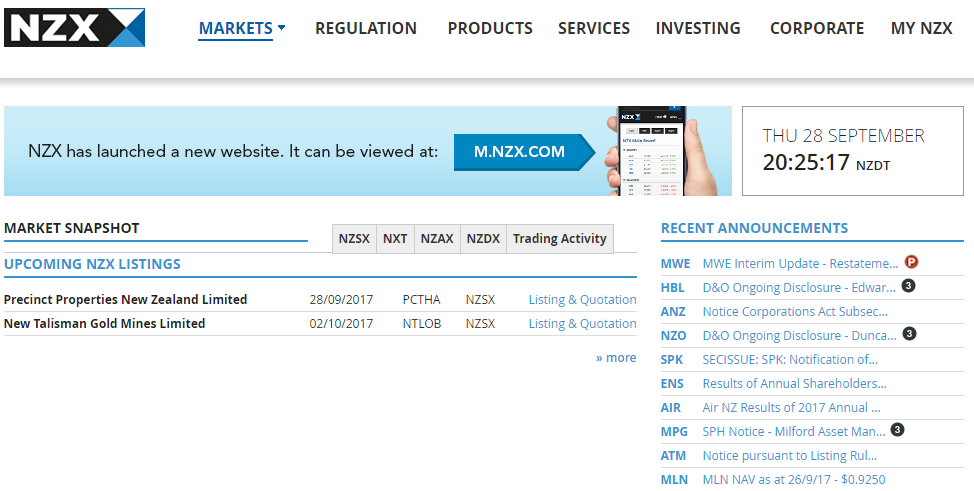Open NZO D&O Ongoing Disclosure announcement
Image resolution: width=974 pixels, height=491 pixels.
click(x=799, y=336)
